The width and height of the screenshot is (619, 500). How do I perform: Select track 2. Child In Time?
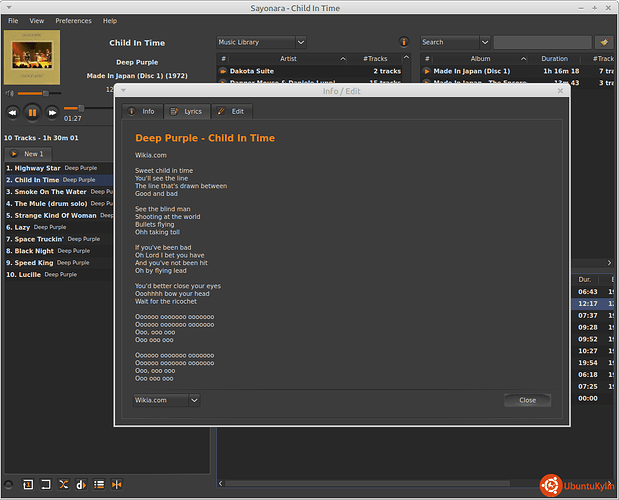point(59,180)
